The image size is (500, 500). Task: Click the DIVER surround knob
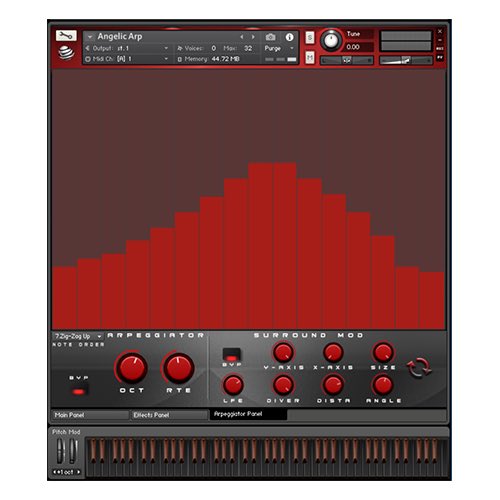[283, 385]
